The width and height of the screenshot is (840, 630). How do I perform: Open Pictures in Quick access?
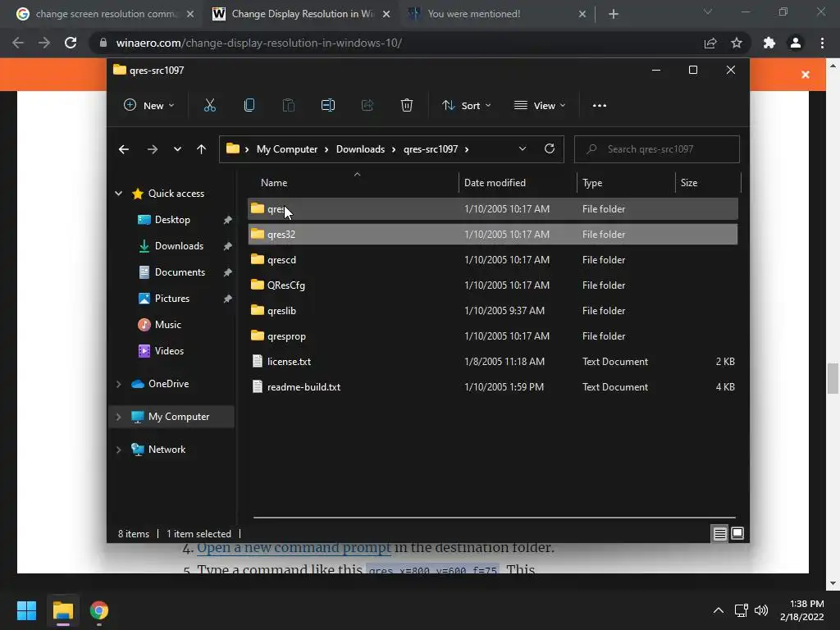pos(172,299)
